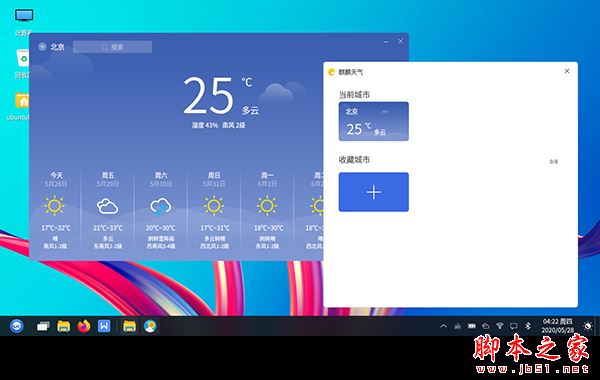Check the battery status tray icon
The image size is (600, 380).
(x=472, y=326)
